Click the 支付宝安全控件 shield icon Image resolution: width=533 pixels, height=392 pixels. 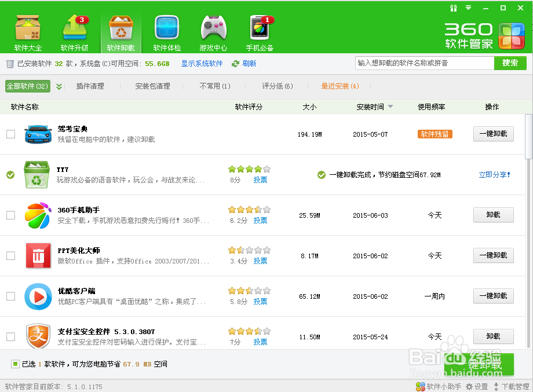pos(38,336)
